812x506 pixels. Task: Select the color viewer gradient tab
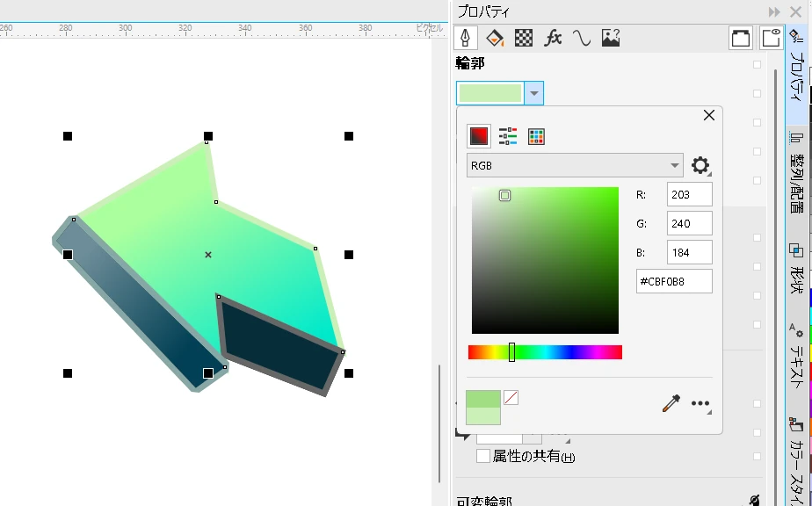pos(480,136)
